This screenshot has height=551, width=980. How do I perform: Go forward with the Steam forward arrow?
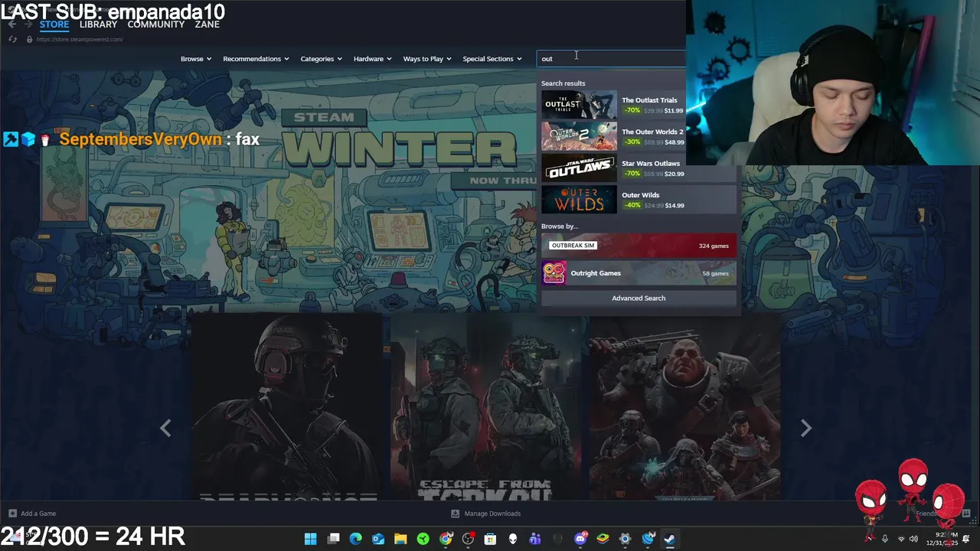click(x=28, y=24)
